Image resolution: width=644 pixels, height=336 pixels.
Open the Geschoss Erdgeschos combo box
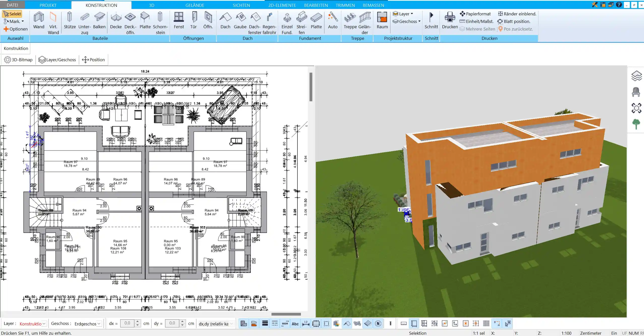[88, 324]
